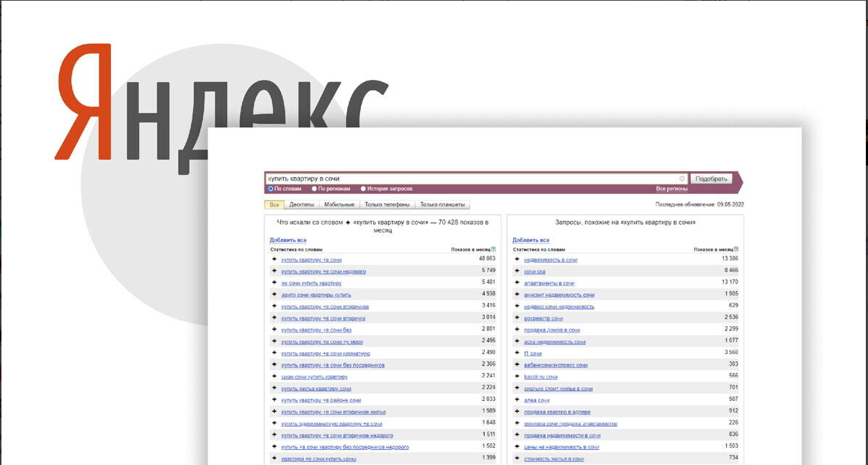Click the 'Подобрать' button
The width and height of the screenshot is (868, 465).
coord(712,179)
